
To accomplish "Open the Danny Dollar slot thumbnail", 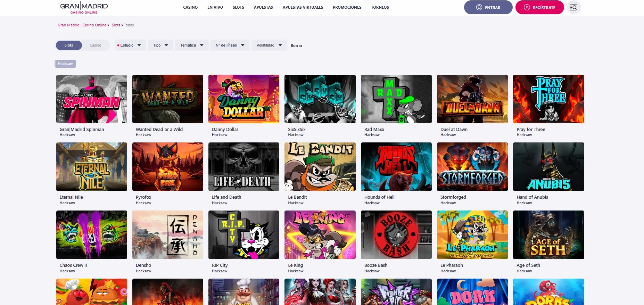I will pos(243,99).
